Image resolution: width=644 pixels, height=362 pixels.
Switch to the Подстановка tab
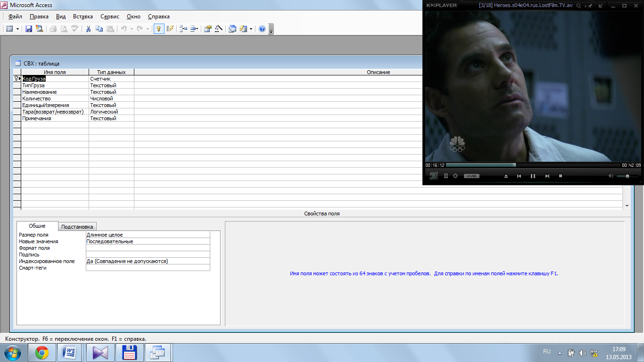78,227
